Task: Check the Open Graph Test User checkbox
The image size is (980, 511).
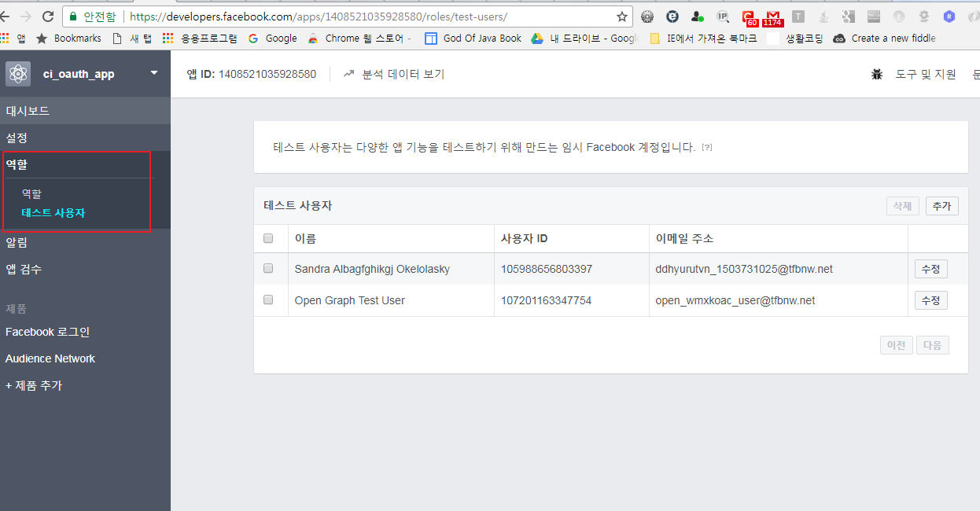Action: tap(268, 300)
